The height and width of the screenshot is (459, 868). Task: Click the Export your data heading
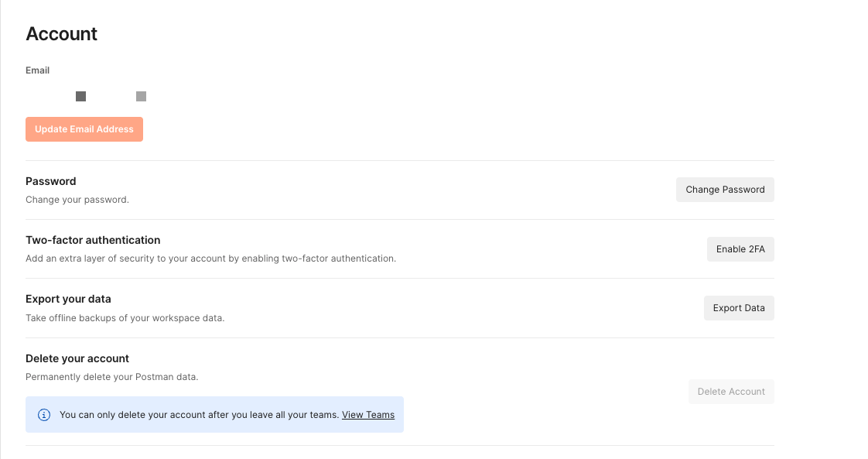(68, 299)
